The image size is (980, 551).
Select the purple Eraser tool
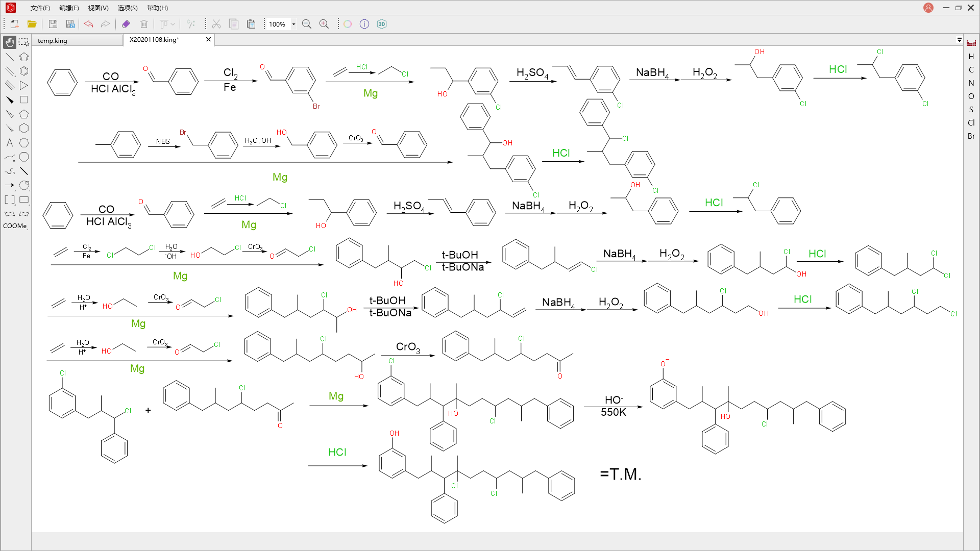tap(126, 24)
